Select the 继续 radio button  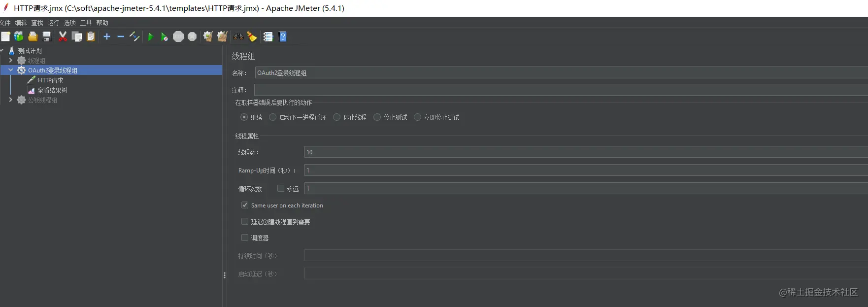click(244, 117)
